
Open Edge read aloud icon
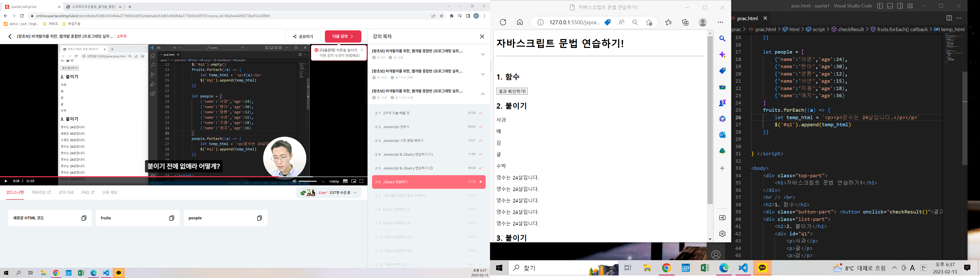click(621, 22)
